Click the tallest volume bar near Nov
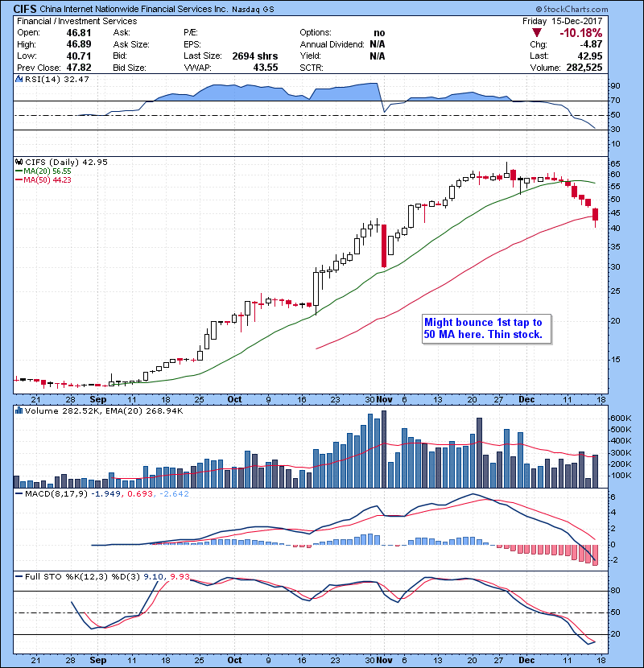This screenshot has width=644, height=668. coord(384,449)
